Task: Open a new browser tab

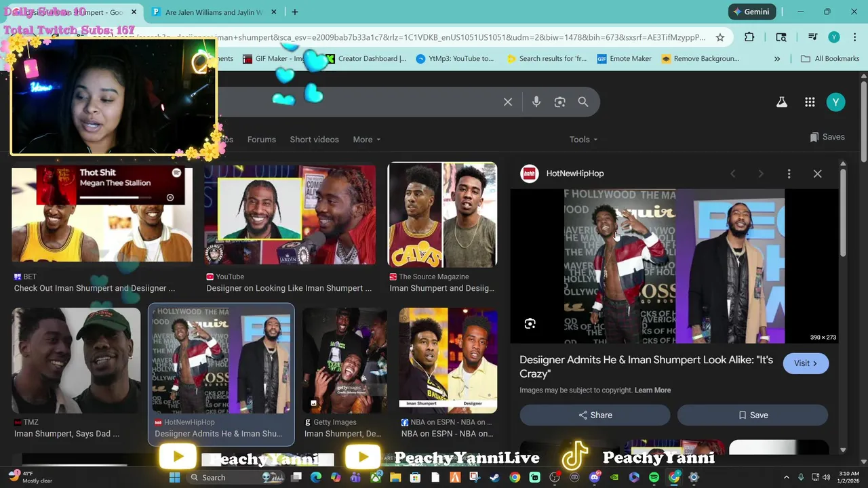Action: tap(295, 12)
